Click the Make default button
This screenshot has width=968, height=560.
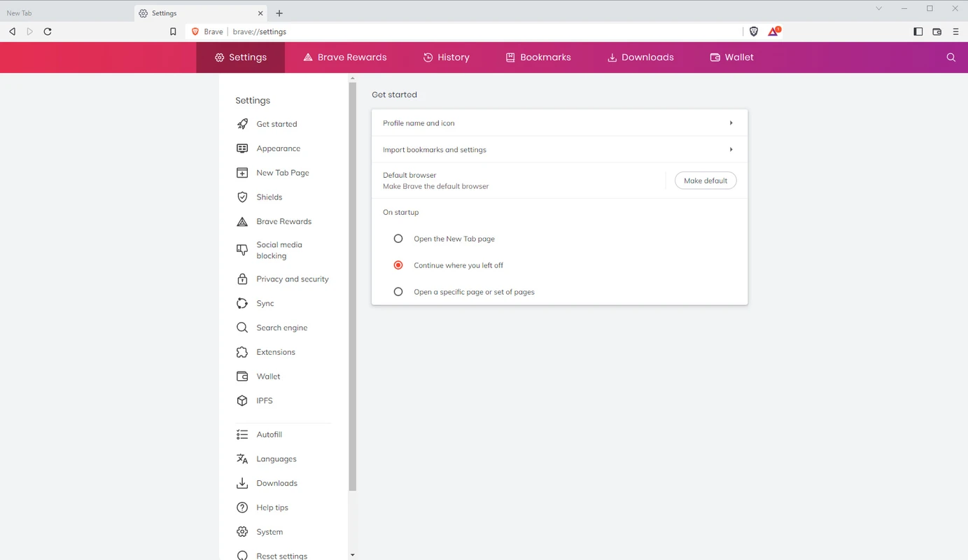[x=706, y=181]
